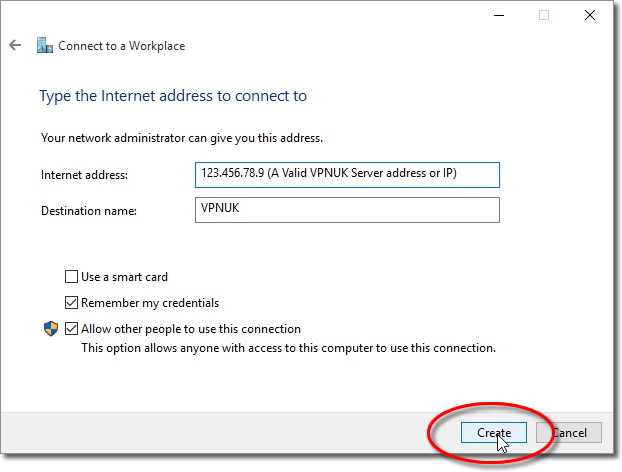Click the Connect to a Workplace title text
Screen dimensions: 622x472
(x=121, y=46)
